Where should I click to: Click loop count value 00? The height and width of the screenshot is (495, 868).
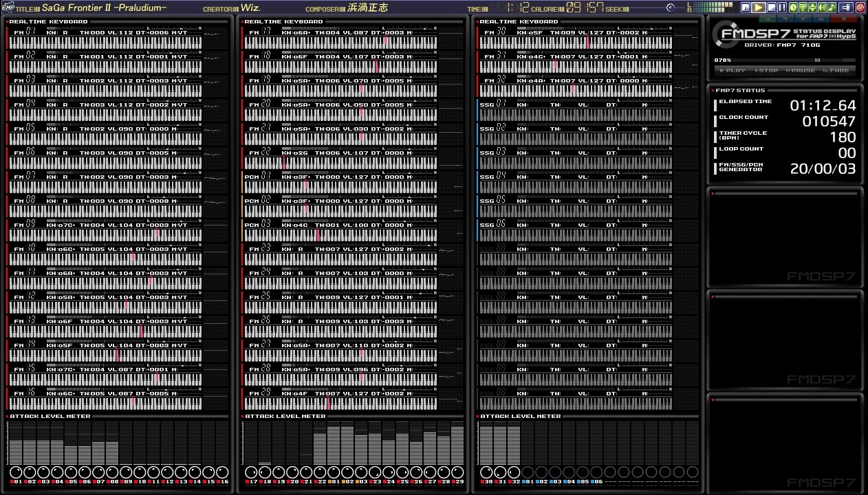(x=847, y=153)
